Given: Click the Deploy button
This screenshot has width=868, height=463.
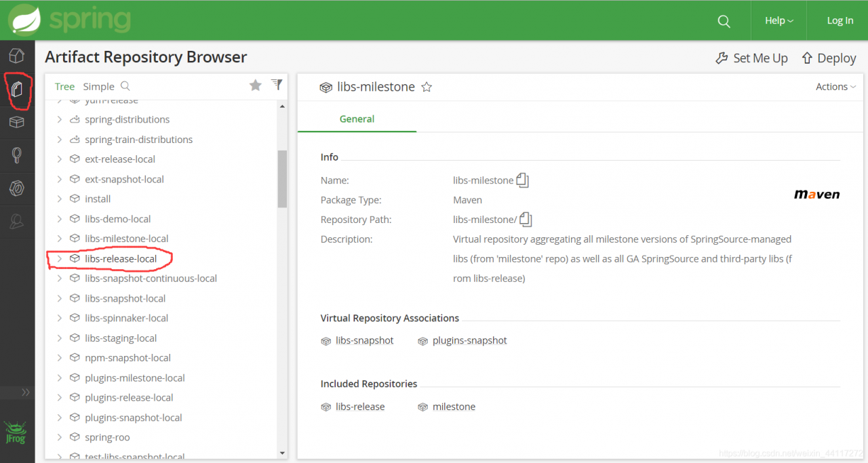Looking at the screenshot, I should click(829, 58).
